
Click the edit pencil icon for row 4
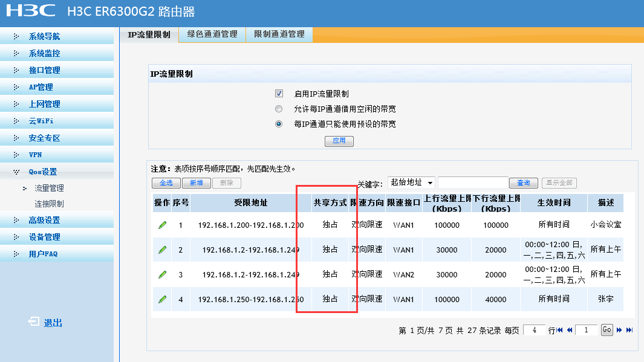coord(162,299)
